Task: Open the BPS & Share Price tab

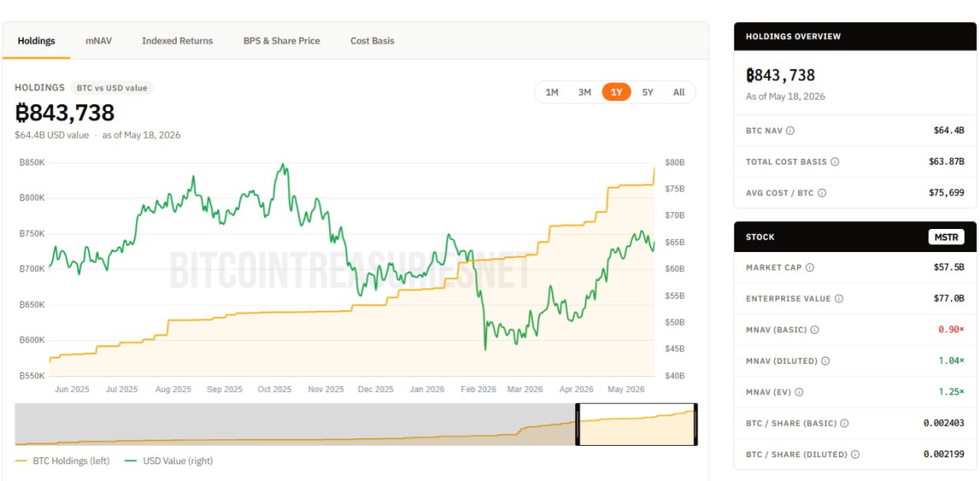Action: pyautogui.click(x=282, y=41)
